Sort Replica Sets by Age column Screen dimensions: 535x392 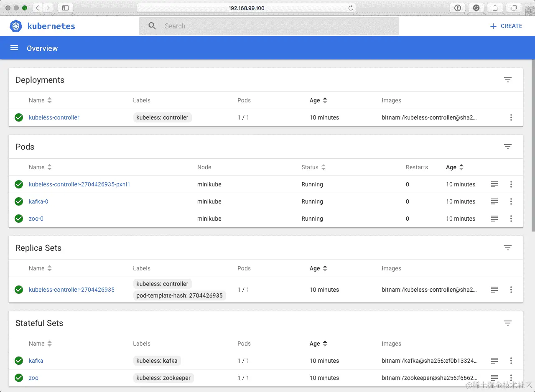point(318,268)
